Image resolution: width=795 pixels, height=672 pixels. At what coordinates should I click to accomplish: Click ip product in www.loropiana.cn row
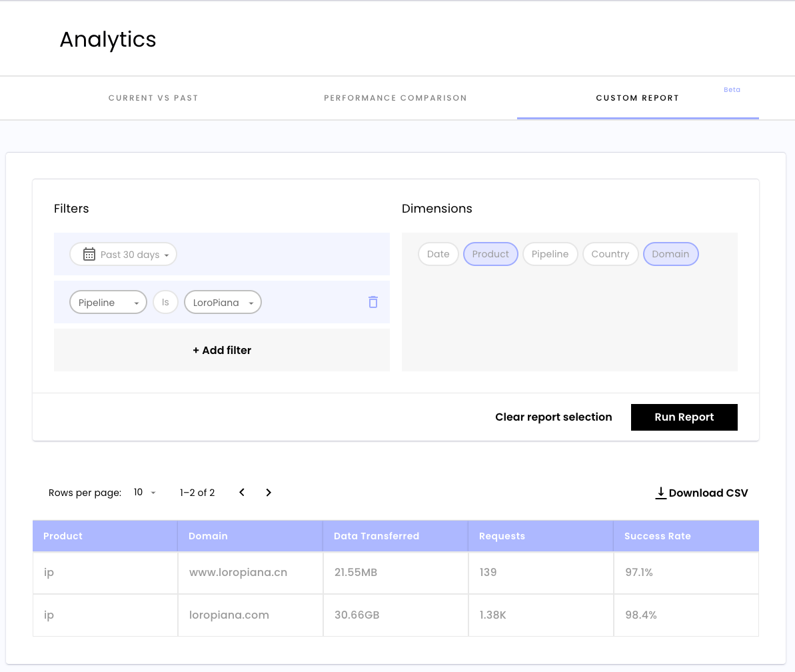49,573
